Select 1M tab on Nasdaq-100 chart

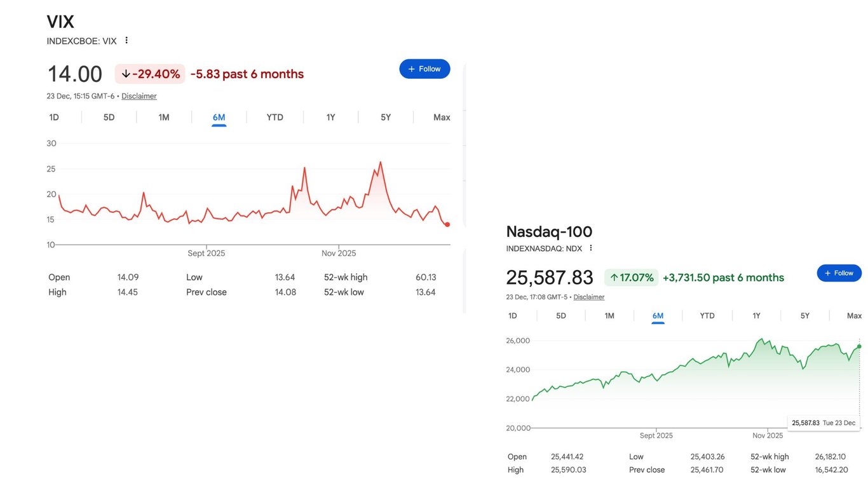pyautogui.click(x=609, y=316)
